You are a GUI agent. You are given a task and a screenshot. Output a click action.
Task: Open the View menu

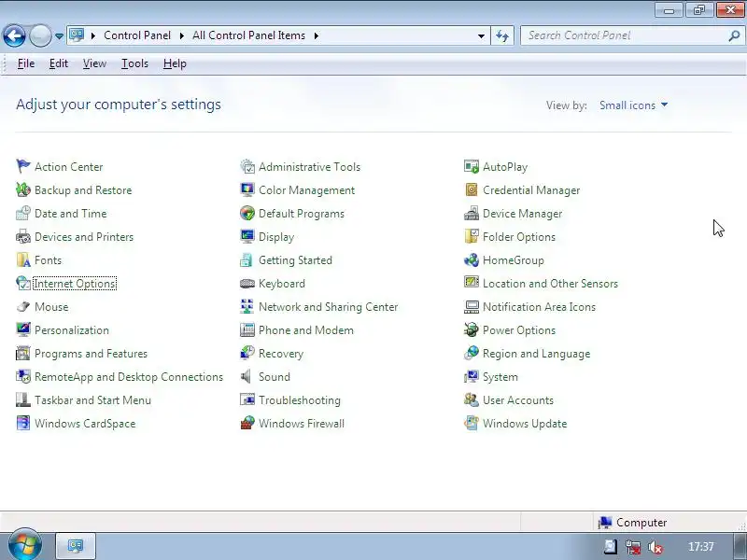[x=94, y=63]
